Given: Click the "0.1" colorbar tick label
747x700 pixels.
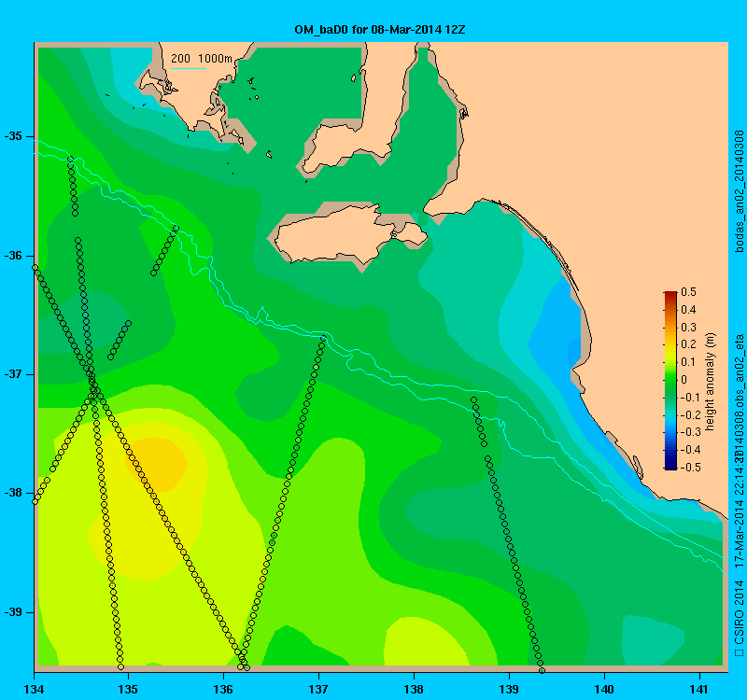Looking at the screenshot, I should point(688,362).
